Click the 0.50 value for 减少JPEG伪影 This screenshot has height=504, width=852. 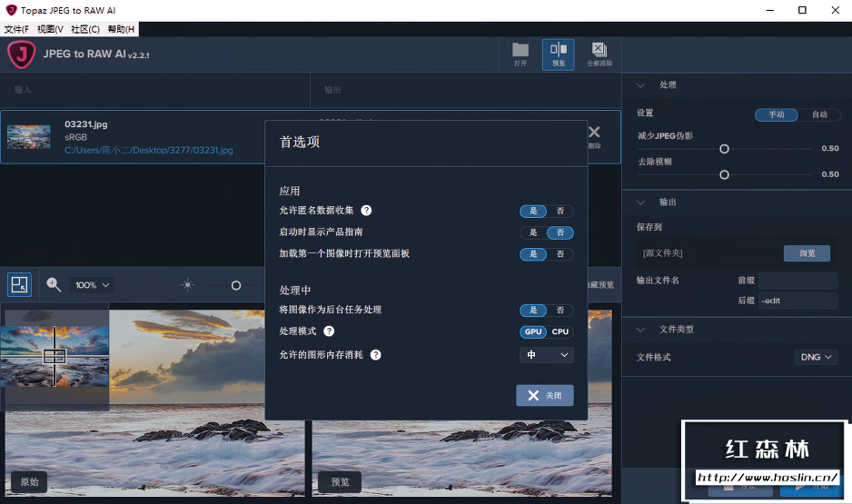pos(829,148)
